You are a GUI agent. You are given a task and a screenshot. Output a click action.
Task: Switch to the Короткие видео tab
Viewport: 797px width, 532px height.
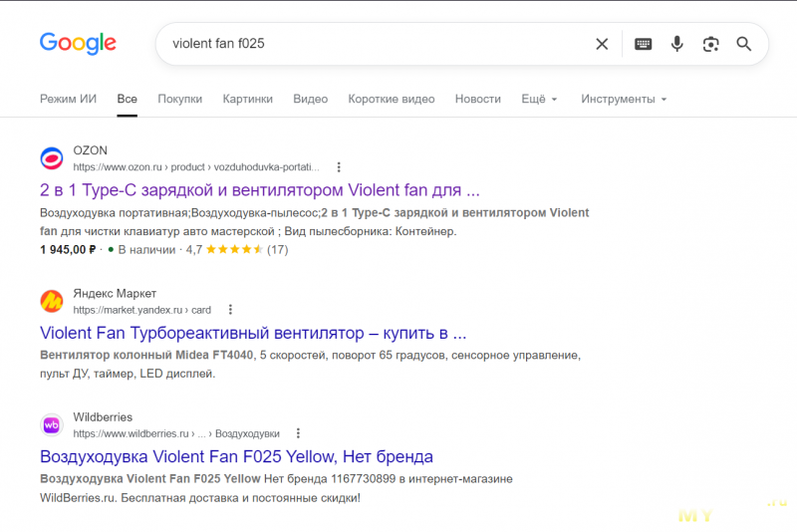click(392, 99)
